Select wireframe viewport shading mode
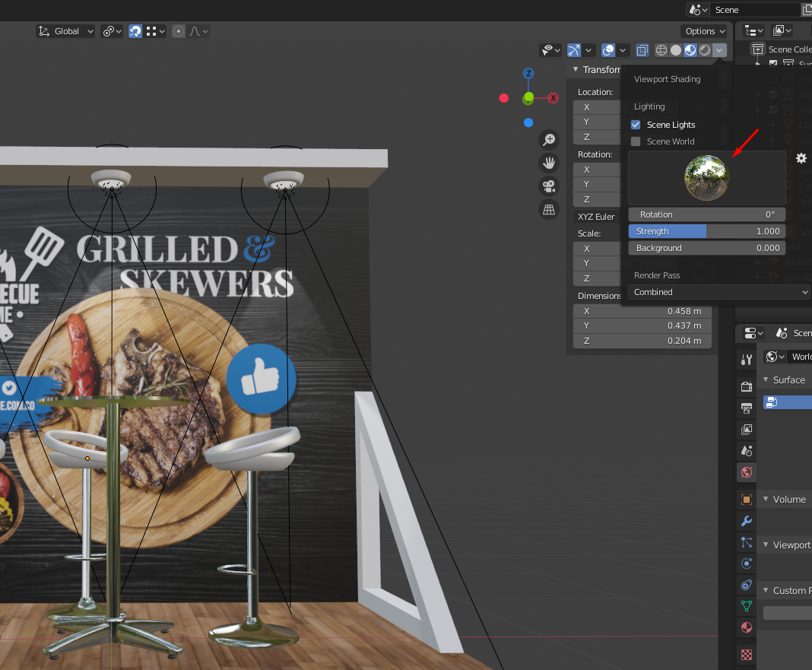This screenshot has width=812, height=670. (x=661, y=50)
